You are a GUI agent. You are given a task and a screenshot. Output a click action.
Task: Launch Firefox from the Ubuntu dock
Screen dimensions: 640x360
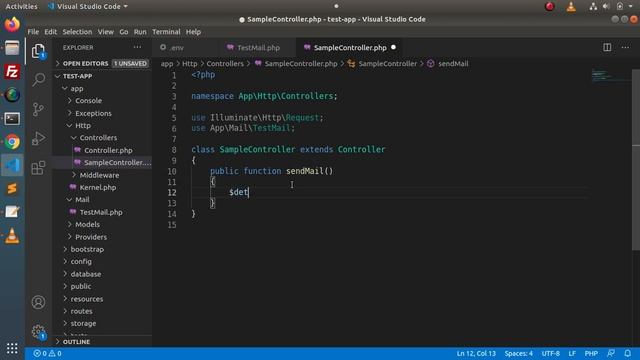point(12,24)
